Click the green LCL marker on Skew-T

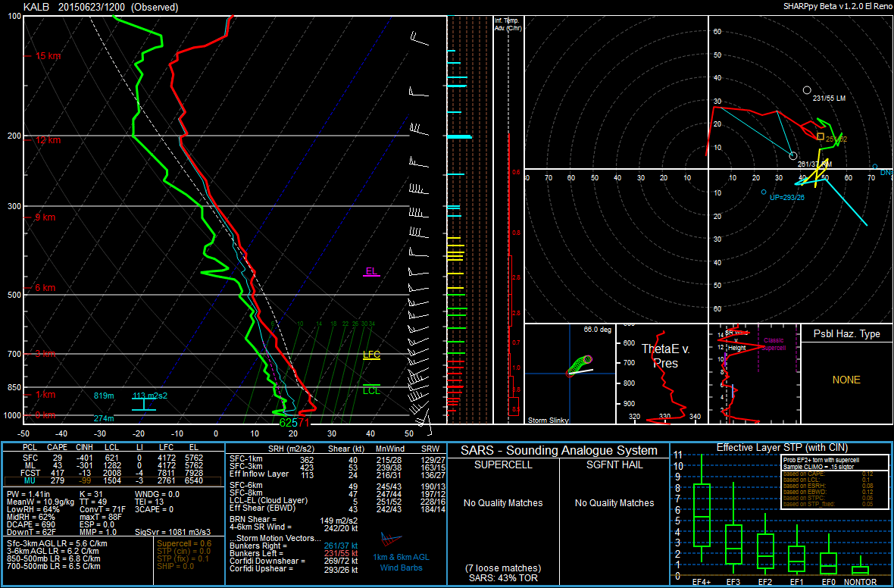pos(371,389)
